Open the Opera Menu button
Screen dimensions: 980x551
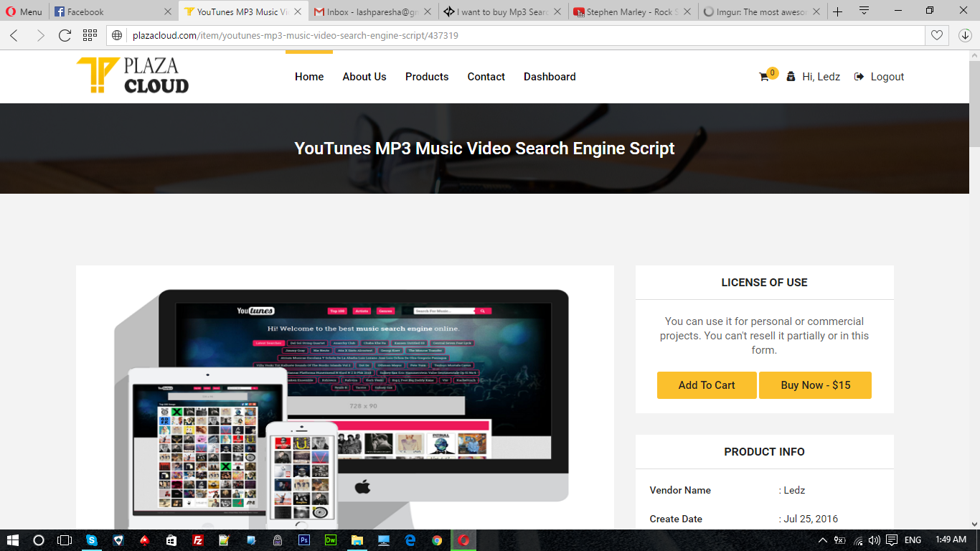24,11
